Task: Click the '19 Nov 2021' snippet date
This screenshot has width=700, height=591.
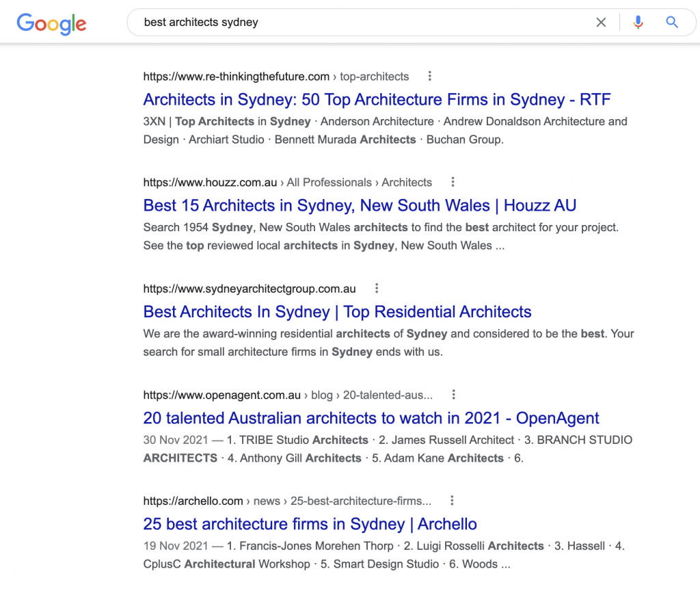Action: point(176,545)
